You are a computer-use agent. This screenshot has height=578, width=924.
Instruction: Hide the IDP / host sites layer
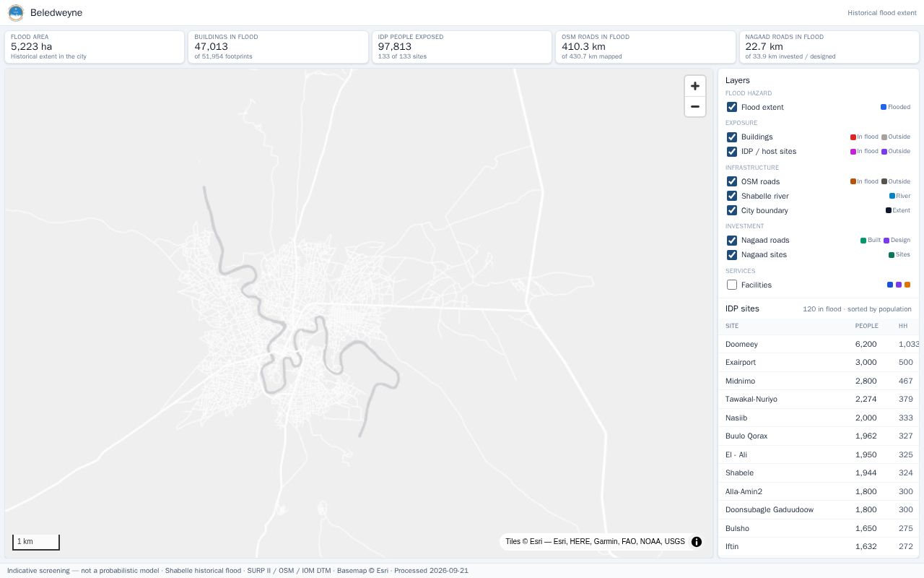click(x=732, y=152)
